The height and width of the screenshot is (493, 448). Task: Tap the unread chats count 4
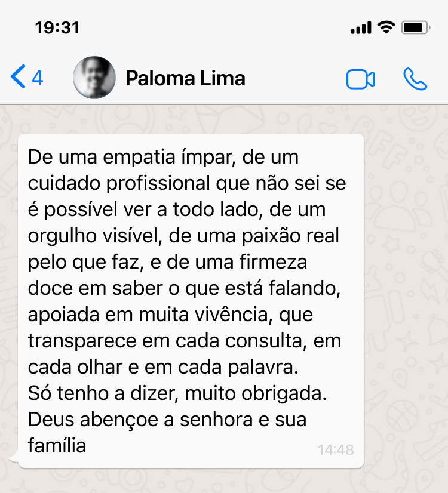[x=38, y=78]
